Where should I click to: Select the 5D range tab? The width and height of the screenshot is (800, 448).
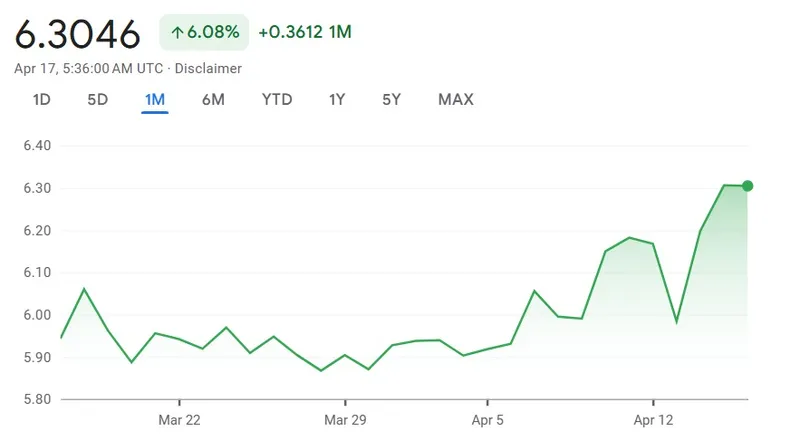(x=97, y=99)
